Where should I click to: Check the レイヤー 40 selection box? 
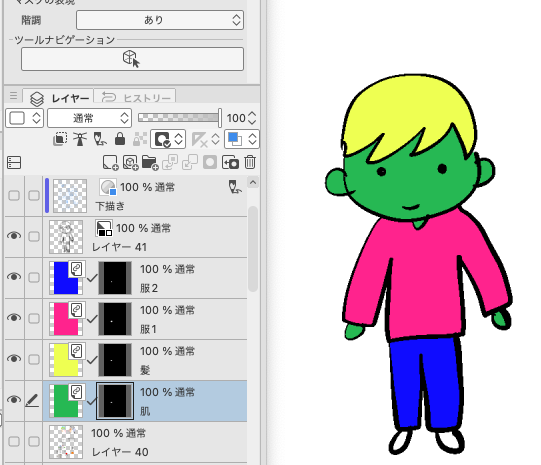click(34, 441)
